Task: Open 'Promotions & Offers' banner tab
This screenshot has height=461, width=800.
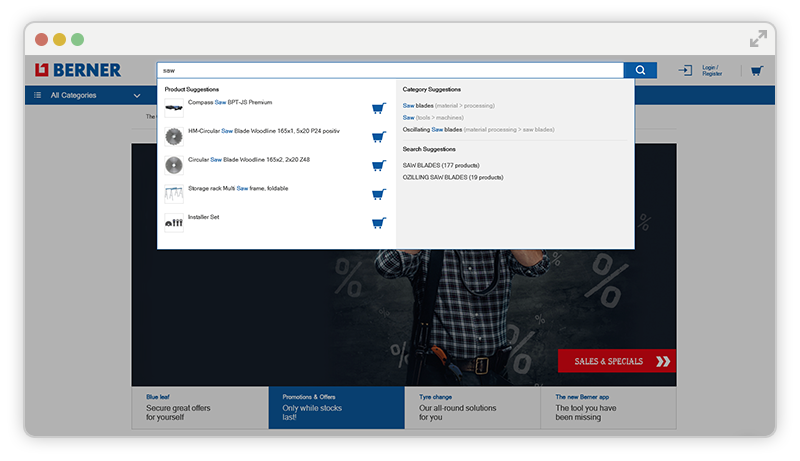Action: 337,407
